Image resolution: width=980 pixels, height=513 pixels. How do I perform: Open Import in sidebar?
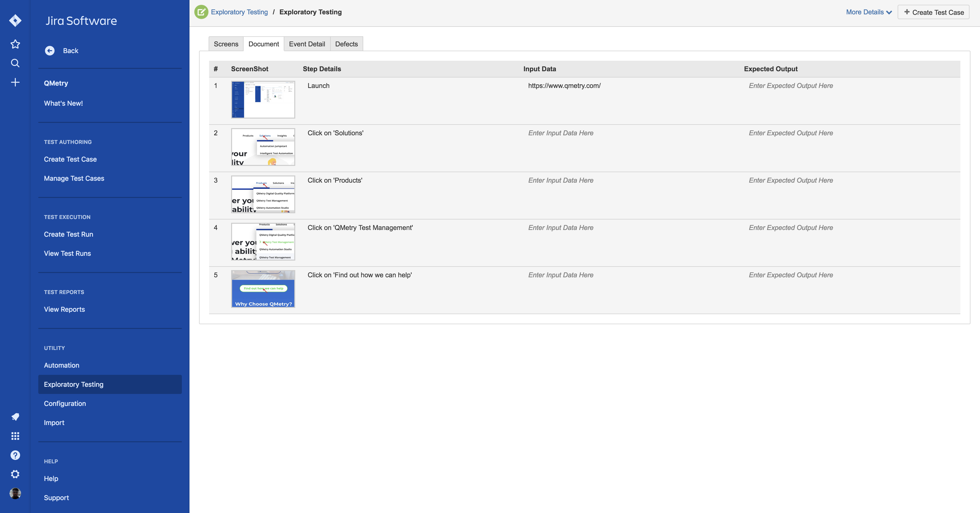[54, 423]
